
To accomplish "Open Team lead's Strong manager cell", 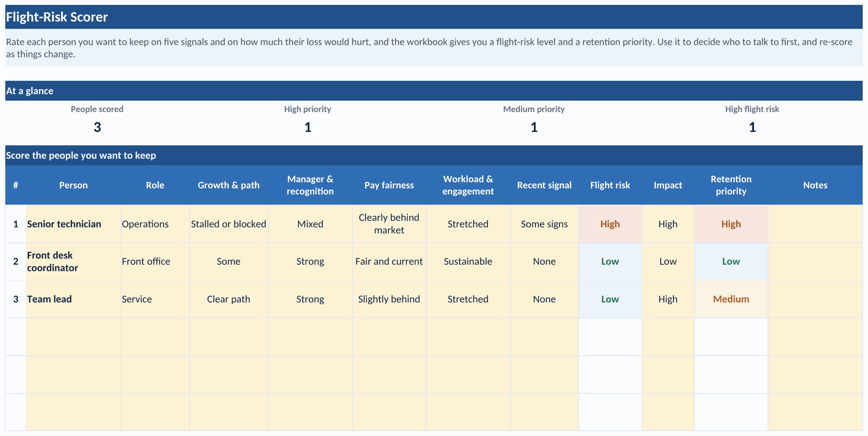I will point(310,299).
